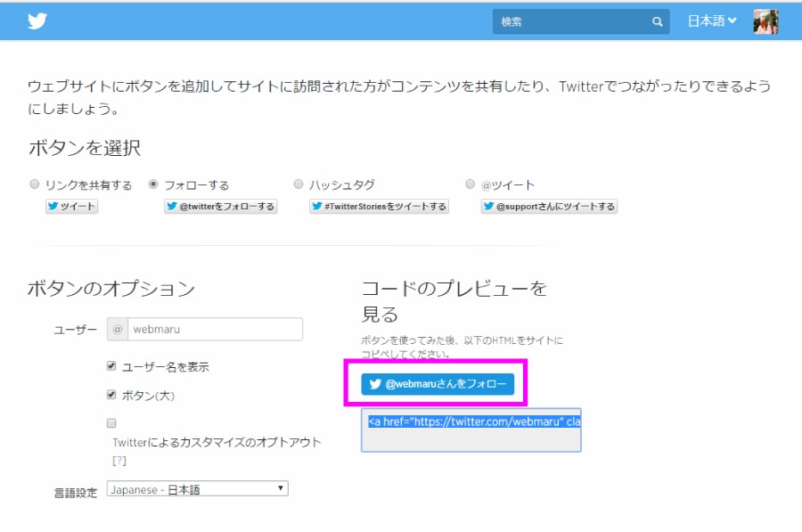
Task: Open the 言語設定 Japanese dropdown
Action: click(x=198, y=489)
